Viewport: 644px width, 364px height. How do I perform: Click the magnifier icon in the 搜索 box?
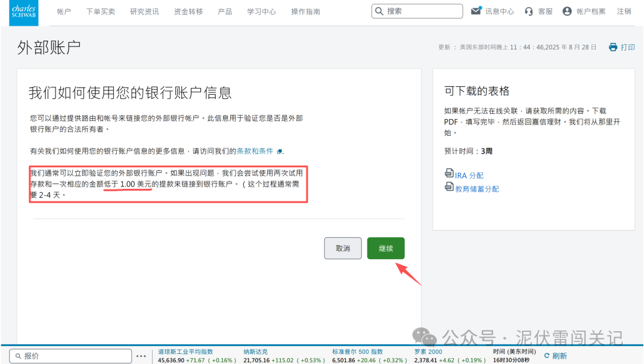[379, 11]
